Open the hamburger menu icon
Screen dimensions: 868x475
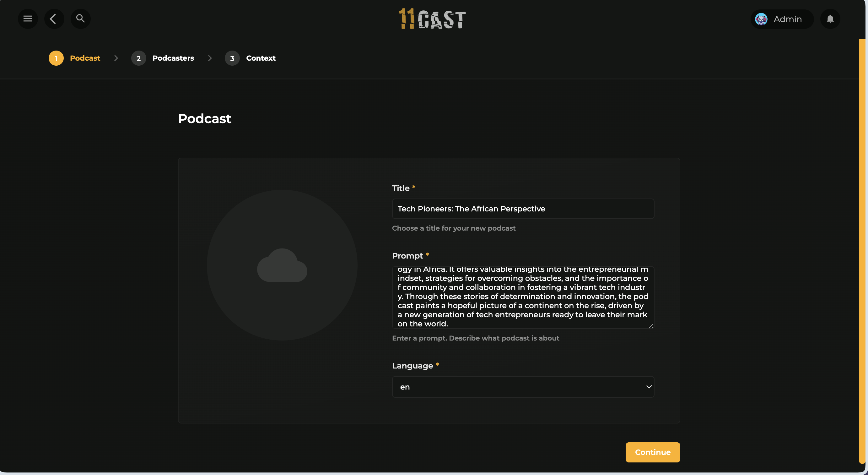click(28, 19)
